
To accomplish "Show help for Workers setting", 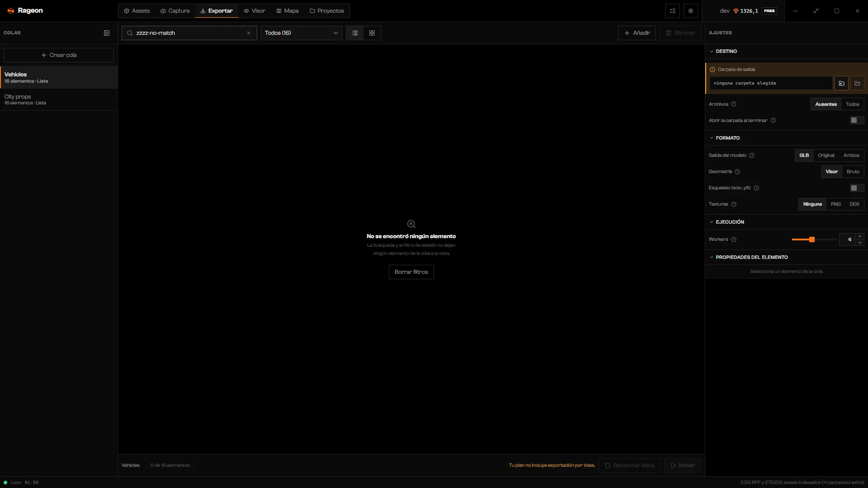I will click(734, 239).
